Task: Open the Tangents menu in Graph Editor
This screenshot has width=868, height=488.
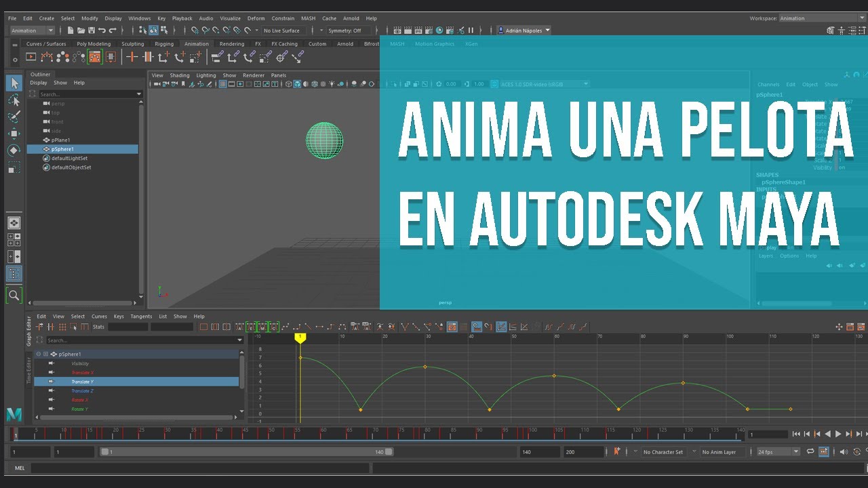Action: coord(141,317)
